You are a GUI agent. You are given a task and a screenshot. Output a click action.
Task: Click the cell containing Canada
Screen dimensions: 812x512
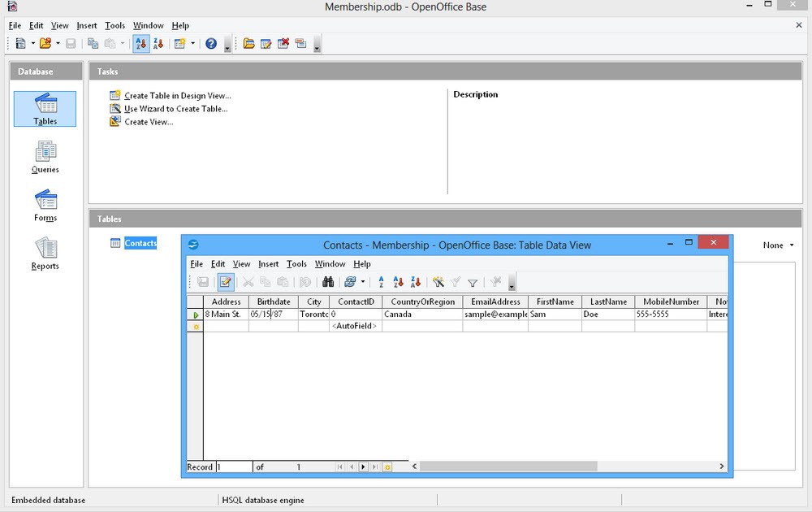pyautogui.click(x=422, y=314)
